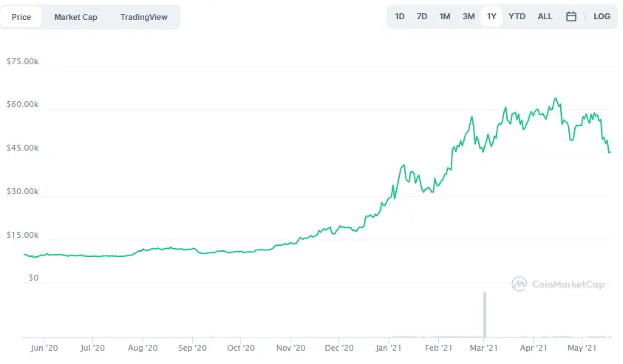Click the $45.00k axis label
This screenshot has width=623, height=364.
click(23, 148)
